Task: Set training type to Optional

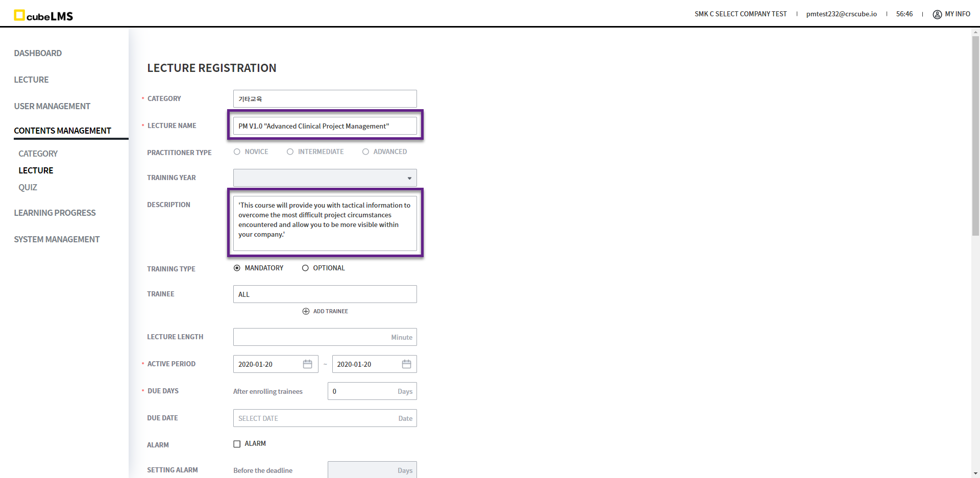Action: click(x=305, y=268)
